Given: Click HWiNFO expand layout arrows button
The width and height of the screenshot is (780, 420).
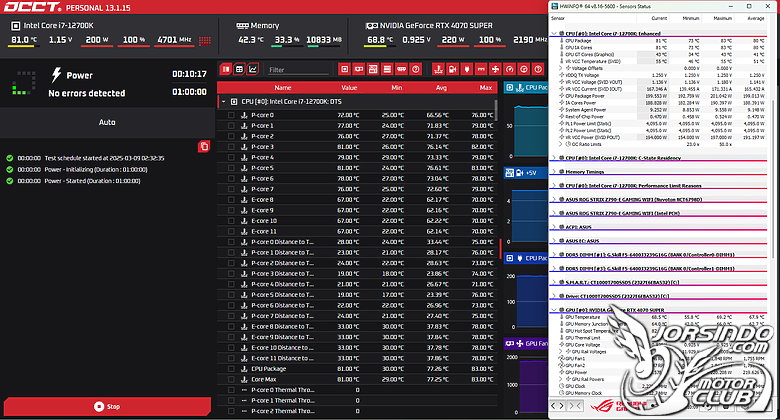Looking at the screenshot, I should click(558, 406).
